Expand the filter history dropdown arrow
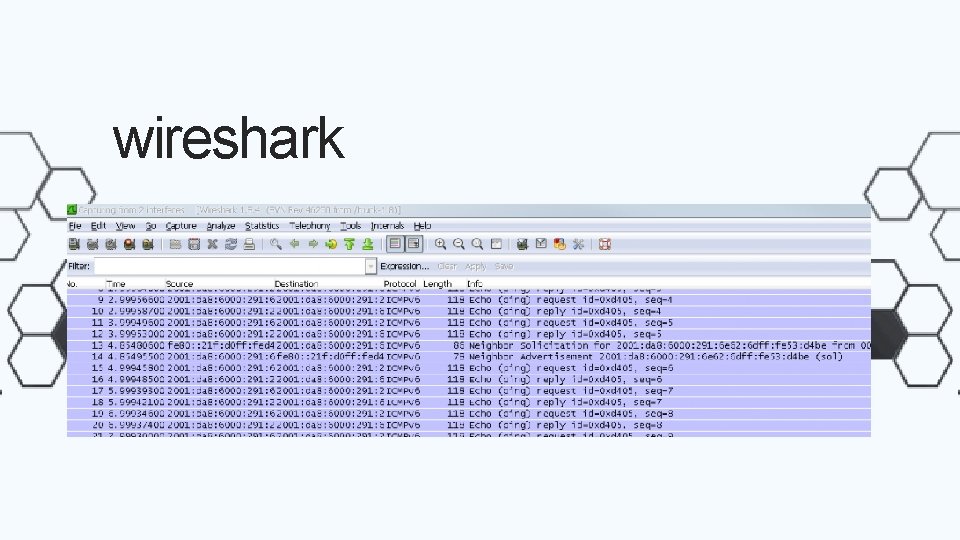The image size is (960, 540). [370, 266]
